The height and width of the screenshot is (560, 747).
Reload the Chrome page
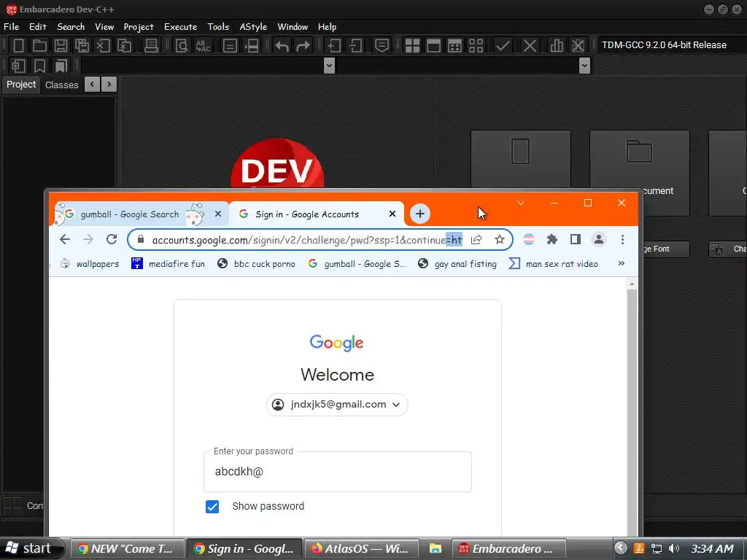click(112, 239)
